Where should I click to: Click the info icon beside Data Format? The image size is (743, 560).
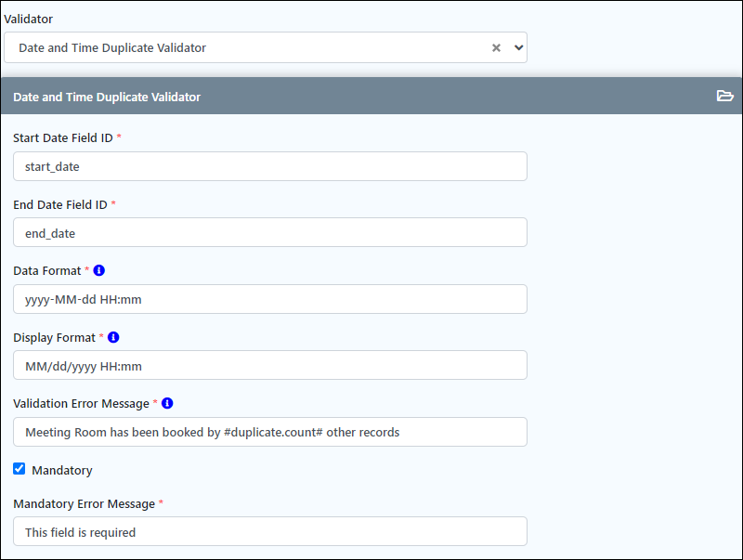tap(99, 270)
